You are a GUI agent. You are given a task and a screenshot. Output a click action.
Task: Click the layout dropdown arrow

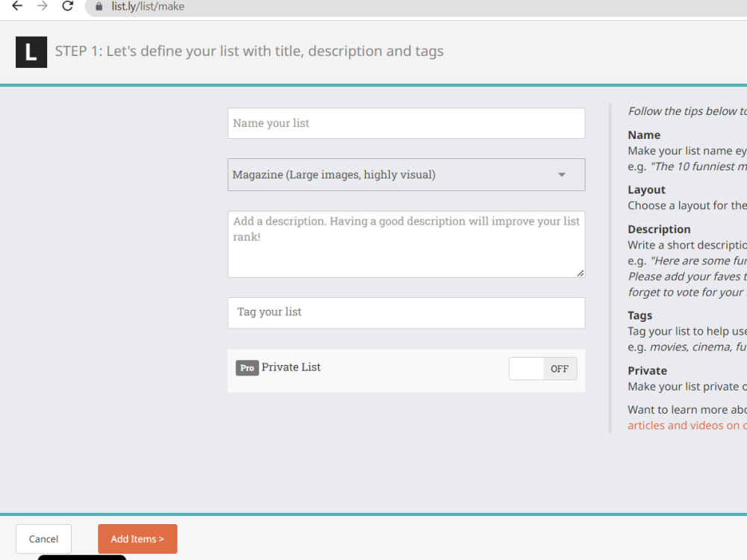tap(562, 175)
